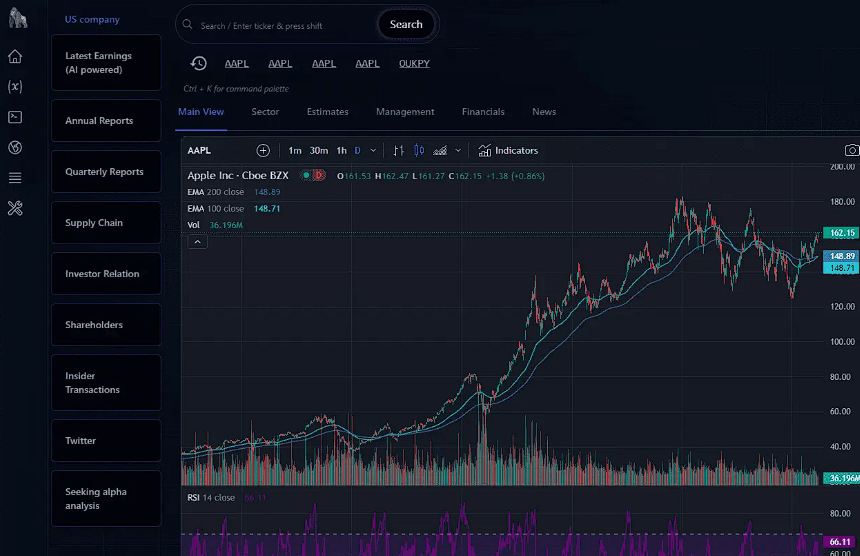Open the globe sidebar icon
The image size is (860, 556).
[x=15, y=147]
